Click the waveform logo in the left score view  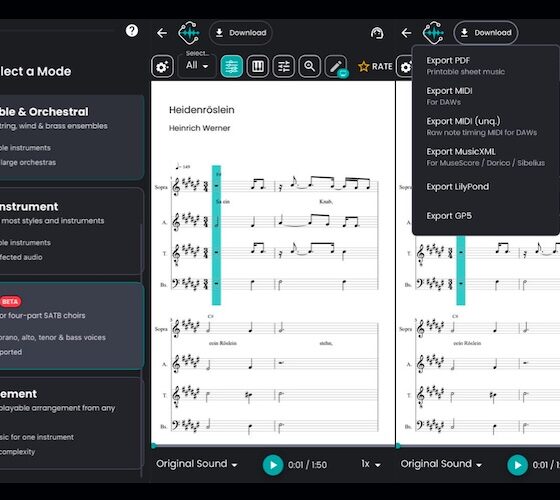(189, 33)
